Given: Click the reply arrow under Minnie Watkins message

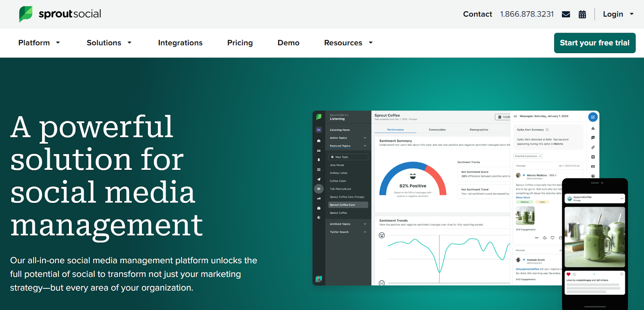Looking at the screenshot, I should click(x=545, y=238).
